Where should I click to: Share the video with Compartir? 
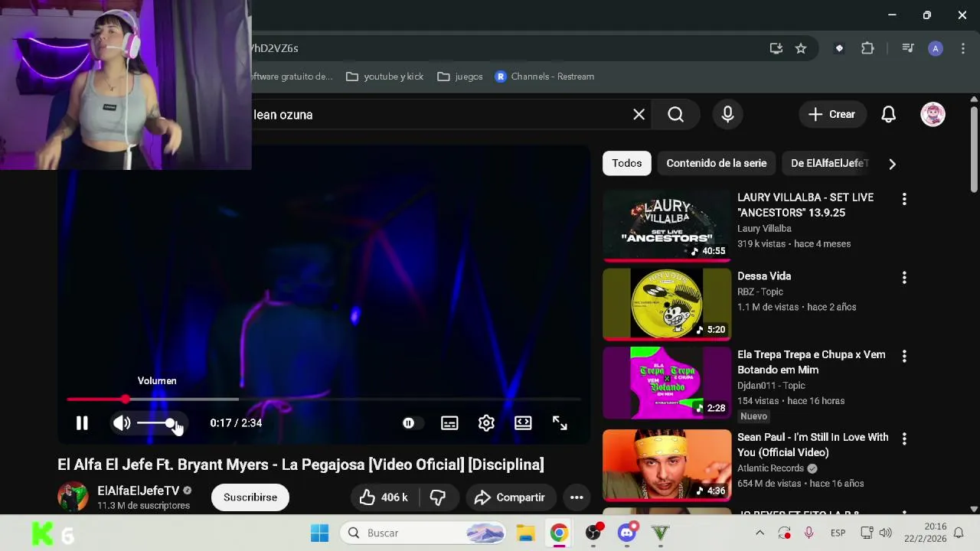pyautogui.click(x=511, y=497)
